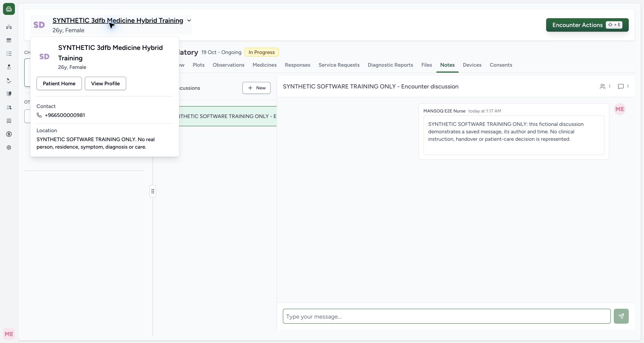
Task: Click the send message paper-plane button
Action: (x=621, y=316)
